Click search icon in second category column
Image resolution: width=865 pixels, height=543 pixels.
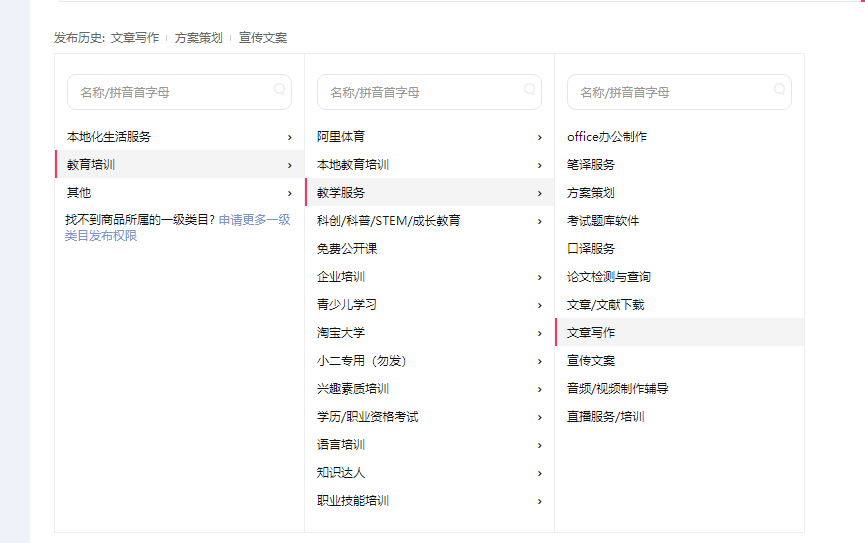tap(530, 89)
